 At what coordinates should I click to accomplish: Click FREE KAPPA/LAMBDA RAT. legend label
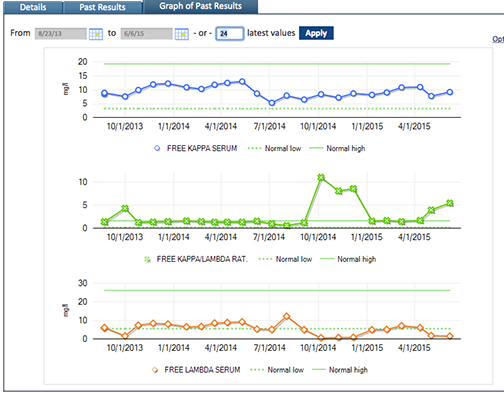(202, 259)
